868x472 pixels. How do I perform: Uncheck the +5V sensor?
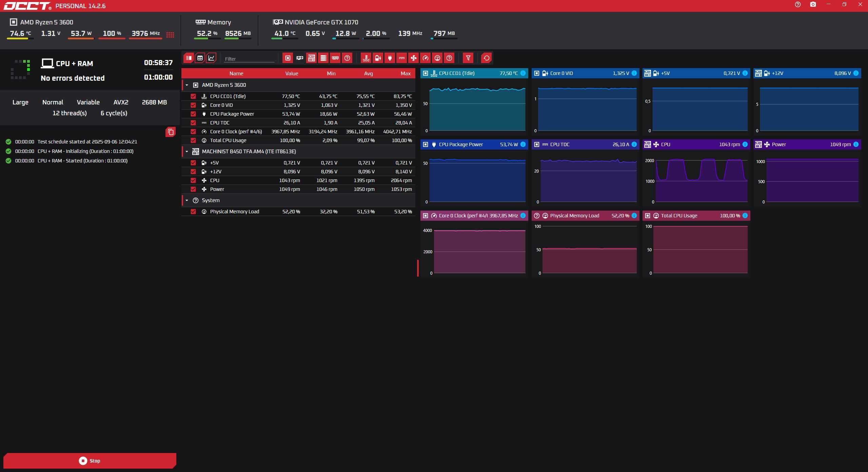(x=193, y=163)
